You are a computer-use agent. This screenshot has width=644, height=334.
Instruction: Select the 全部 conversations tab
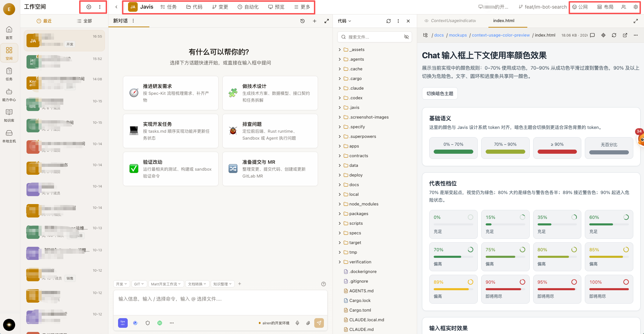point(84,21)
